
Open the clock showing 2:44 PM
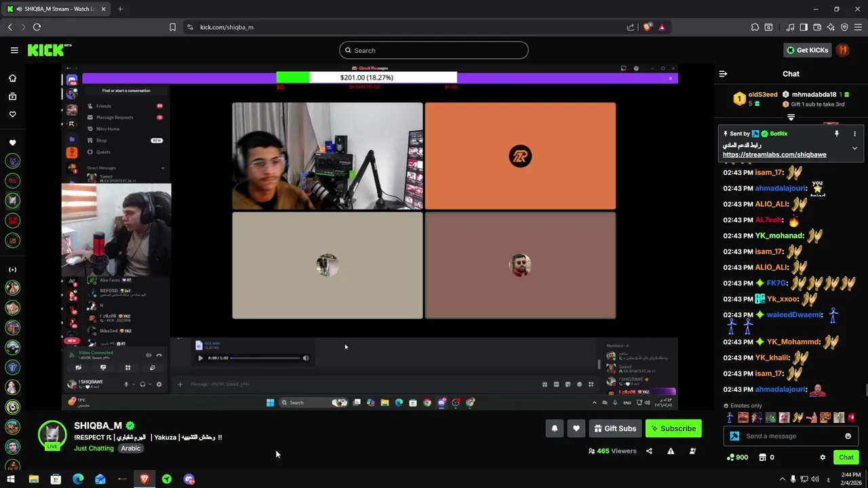pos(851,479)
